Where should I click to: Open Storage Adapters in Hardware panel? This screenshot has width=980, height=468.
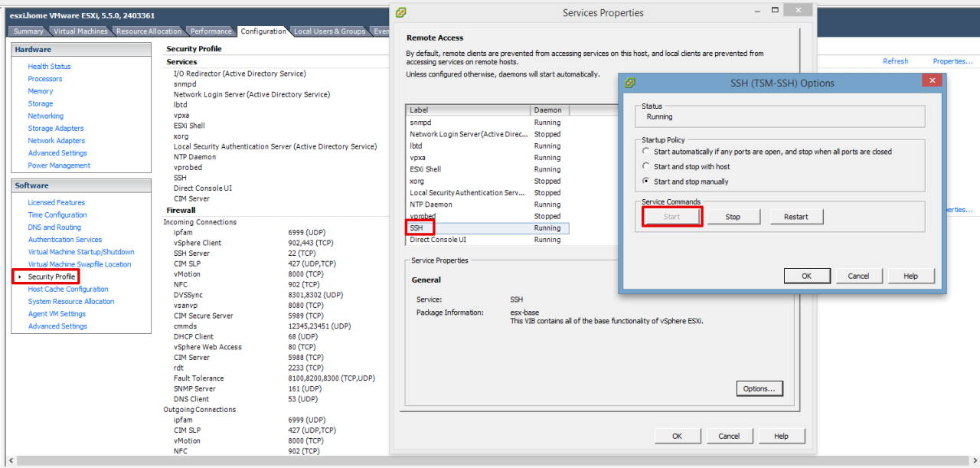point(56,128)
